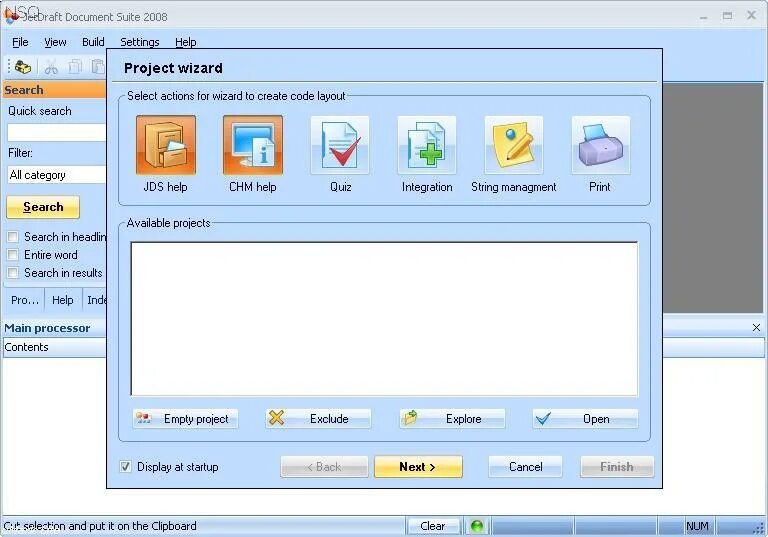Click the Search panel header
The width and height of the screenshot is (768, 537).
pyautogui.click(x=54, y=90)
